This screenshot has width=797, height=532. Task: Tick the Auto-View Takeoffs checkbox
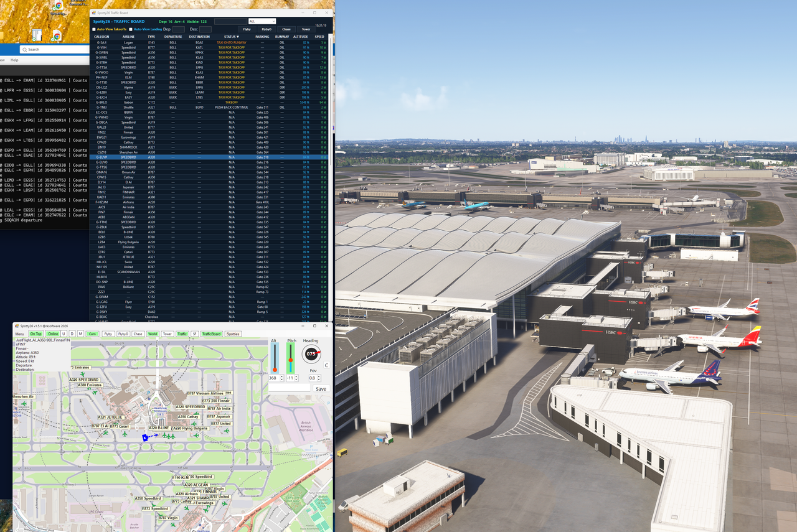94,29
